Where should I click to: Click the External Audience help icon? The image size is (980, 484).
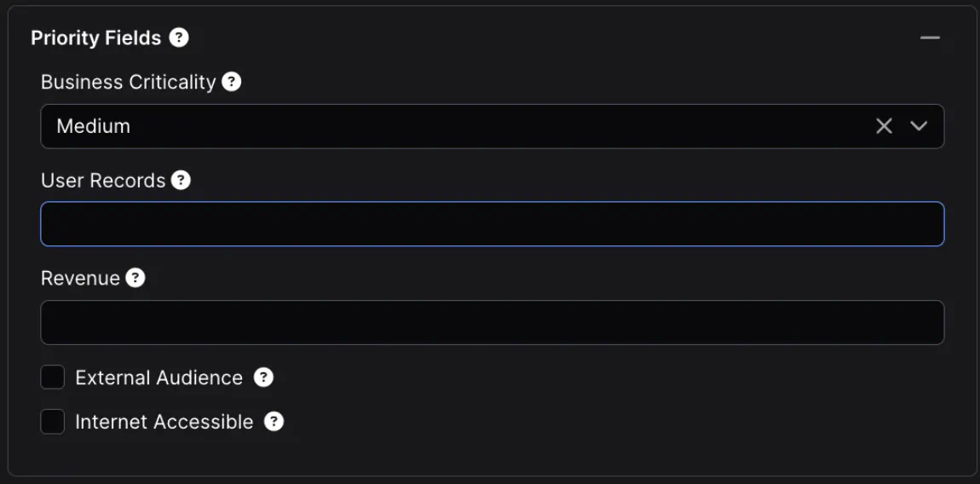tap(264, 377)
